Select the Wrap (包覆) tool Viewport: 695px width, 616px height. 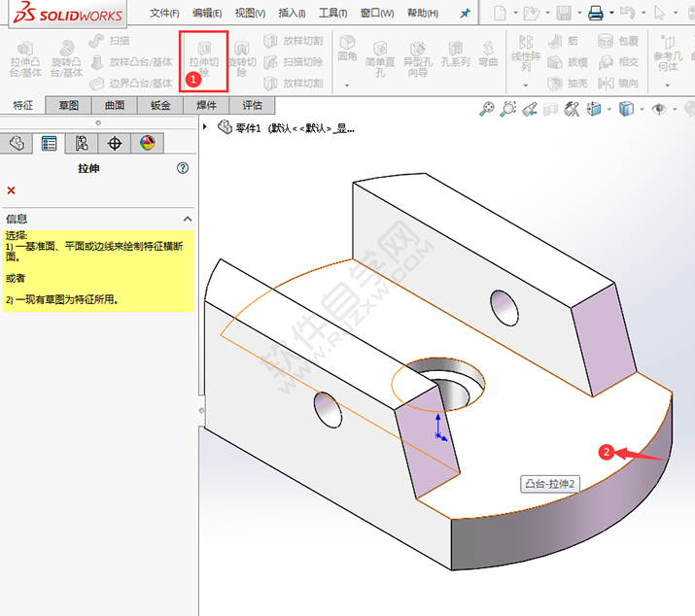click(x=618, y=41)
